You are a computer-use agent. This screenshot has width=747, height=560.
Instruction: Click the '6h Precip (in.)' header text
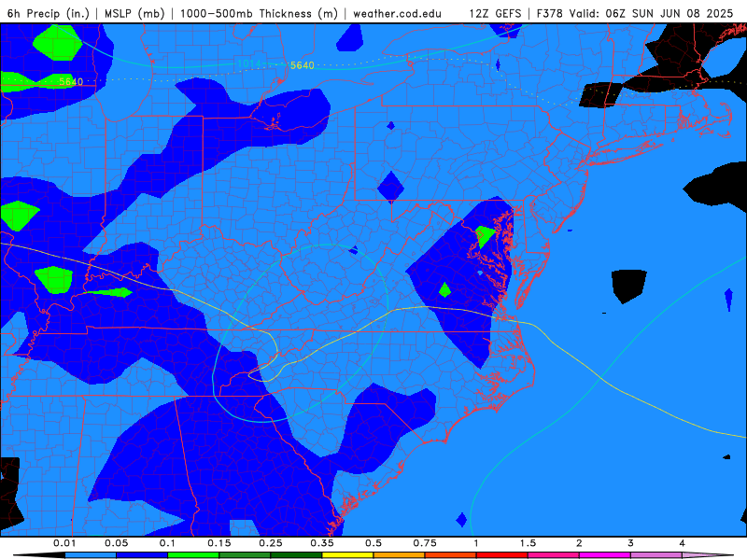[49, 13]
